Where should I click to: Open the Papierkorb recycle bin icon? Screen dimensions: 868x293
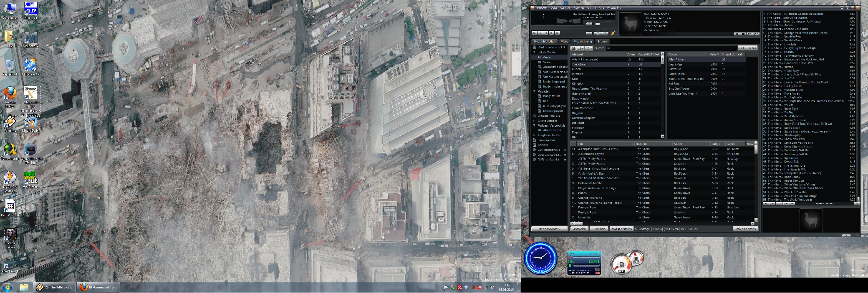click(10, 68)
